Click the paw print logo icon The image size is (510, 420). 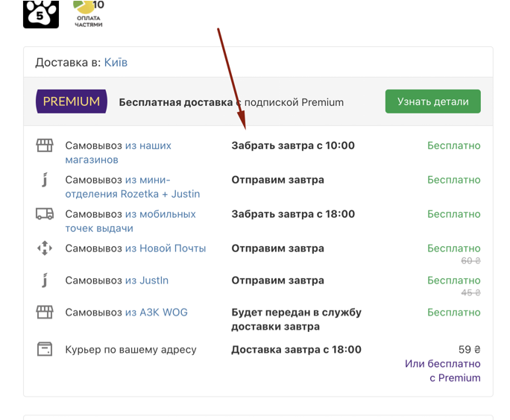pos(40,13)
